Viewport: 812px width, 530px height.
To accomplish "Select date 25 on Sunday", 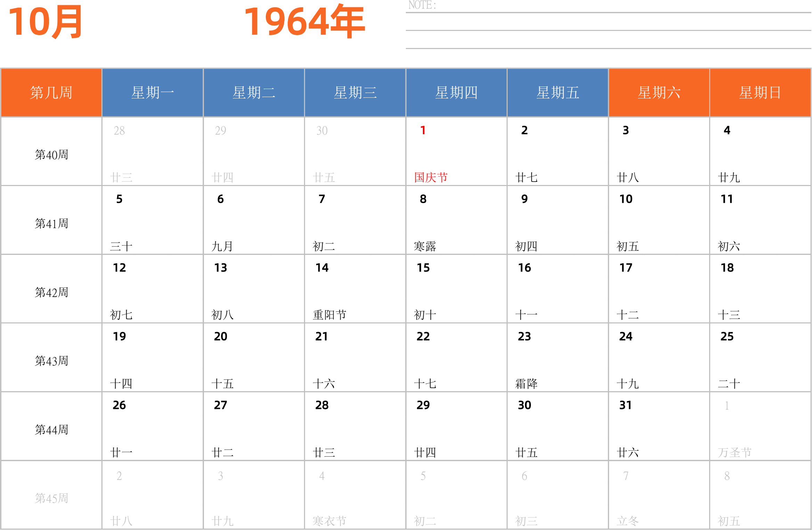I will point(727,336).
